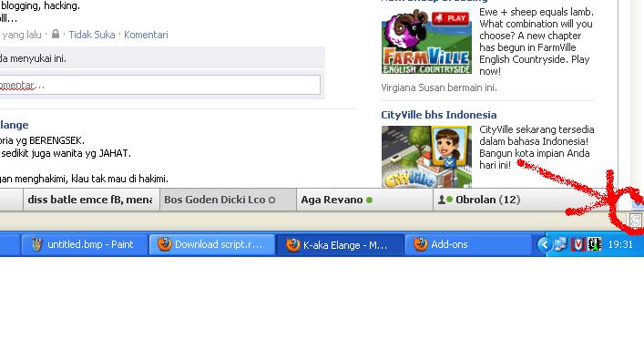Click the Firefox icon on Add-ons taskbar button
Image resolution: width=644 pixels, height=350 pixels.
(x=420, y=244)
